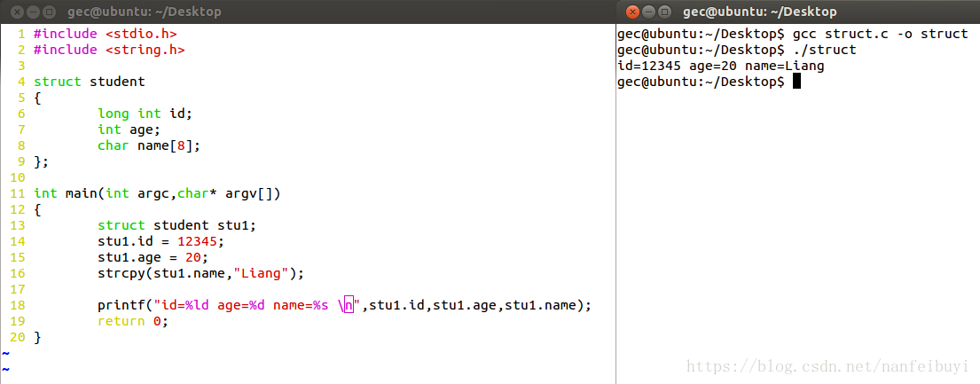This screenshot has height=384, width=980.
Task: Minimize the left terminal window
Action: tap(33, 12)
